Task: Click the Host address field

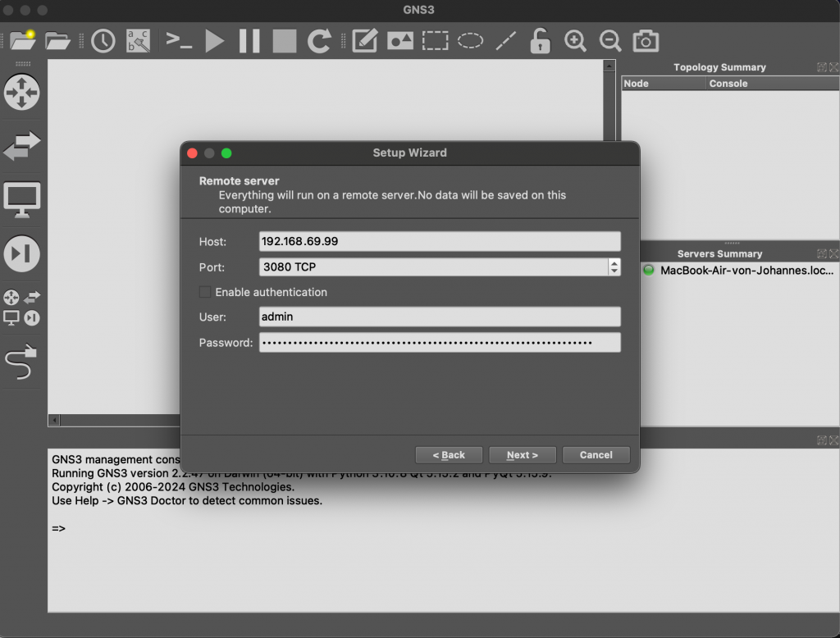Action: tap(440, 241)
